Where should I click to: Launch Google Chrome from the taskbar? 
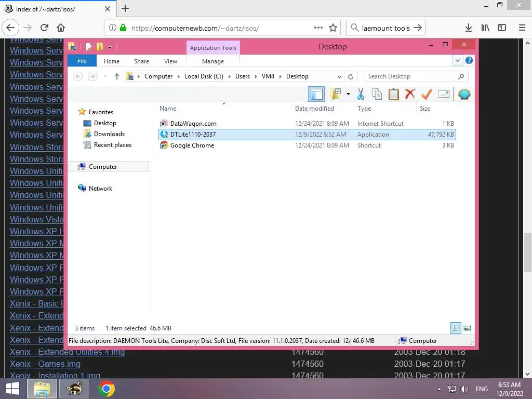106,389
